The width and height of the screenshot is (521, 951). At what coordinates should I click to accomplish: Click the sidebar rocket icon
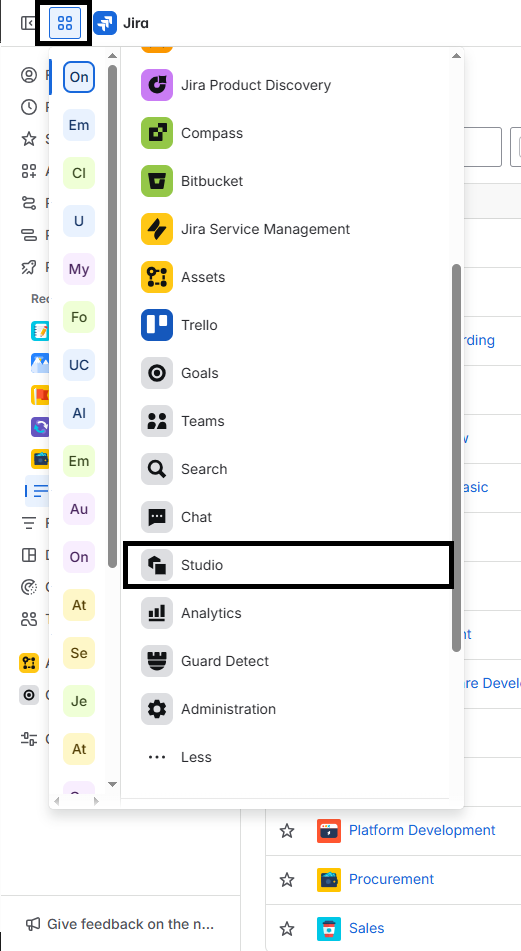coord(29,267)
